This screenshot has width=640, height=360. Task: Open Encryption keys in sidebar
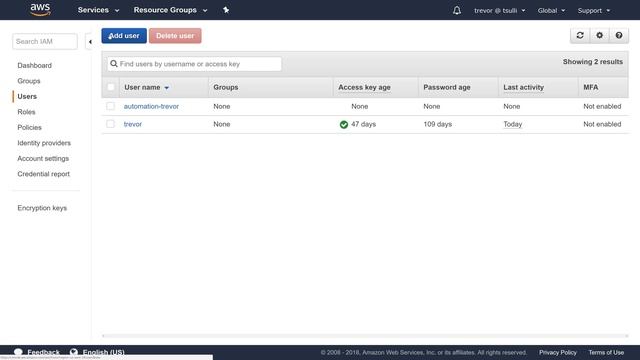pos(42,208)
